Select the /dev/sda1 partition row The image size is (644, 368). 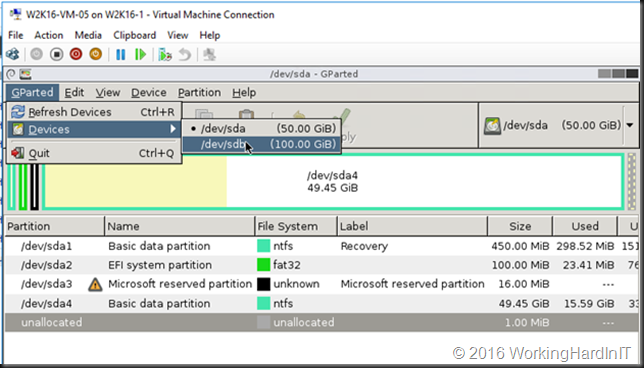(322, 246)
